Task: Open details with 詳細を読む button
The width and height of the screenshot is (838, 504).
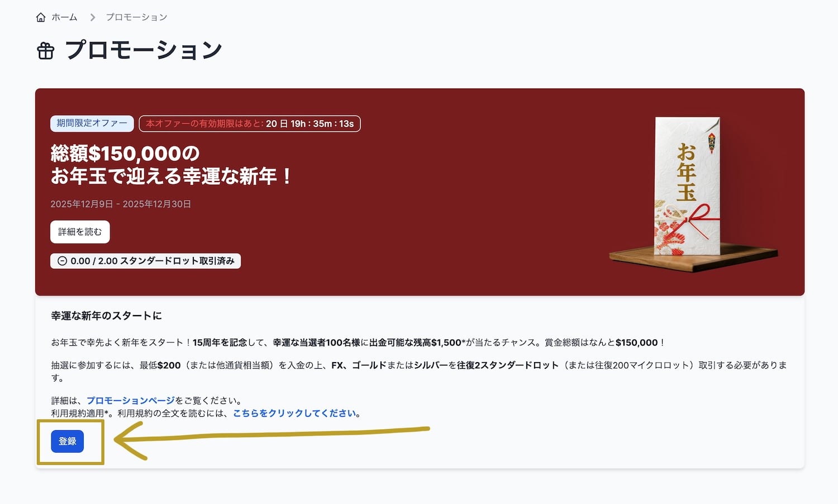Action: point(80,232)
